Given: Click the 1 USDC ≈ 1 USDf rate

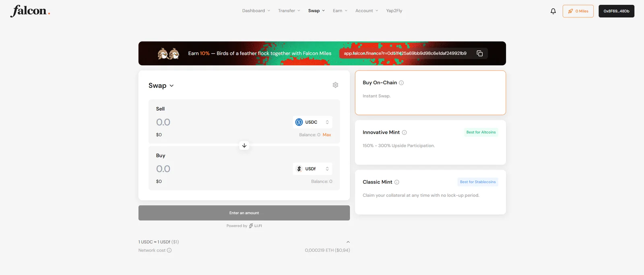Looking at the screenshot, I should [x=159, y=242].
